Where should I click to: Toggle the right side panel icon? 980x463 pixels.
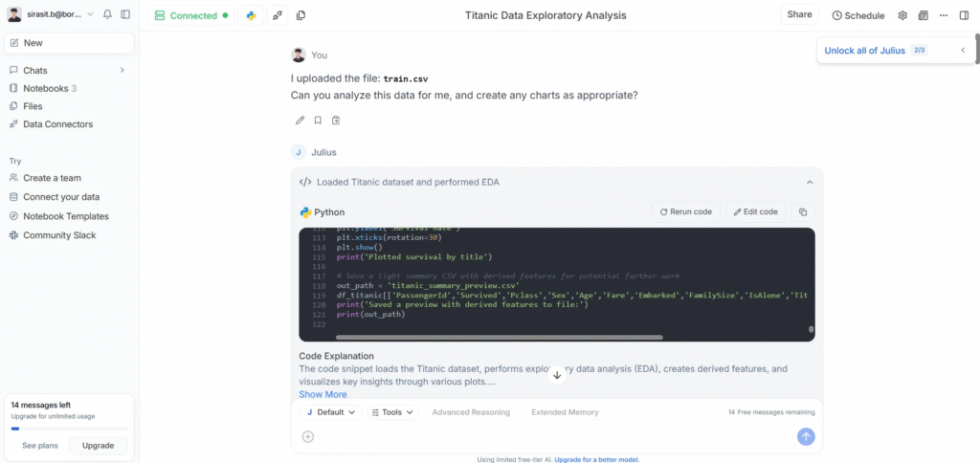964,15
